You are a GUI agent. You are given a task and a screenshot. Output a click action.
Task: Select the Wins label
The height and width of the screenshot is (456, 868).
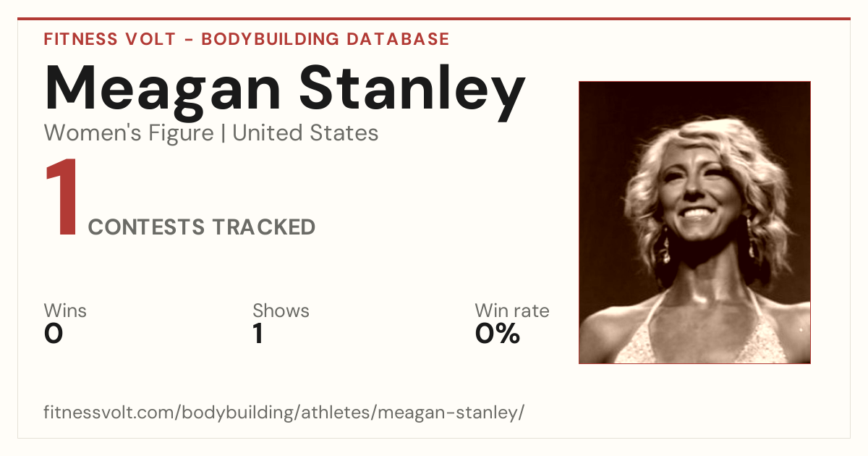point(65,311)
